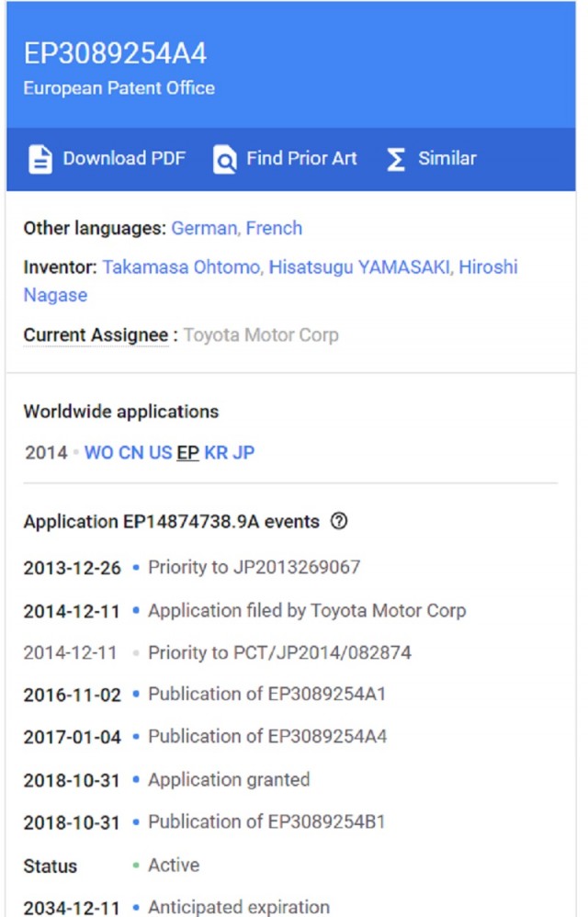
Task: Click the Similar label
Action: point(447,158)
